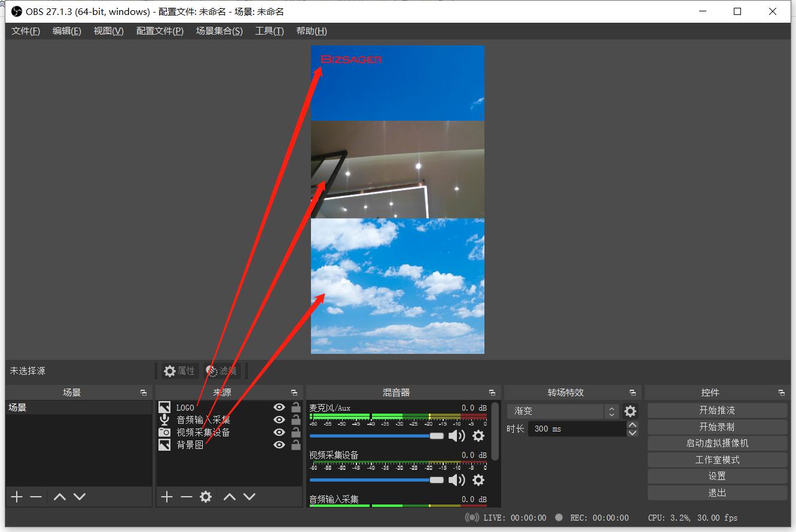The width and height of the screenshot is (796, 532).
Task: Select 场景 in the scenes list
Action: (x=79, y=408)
